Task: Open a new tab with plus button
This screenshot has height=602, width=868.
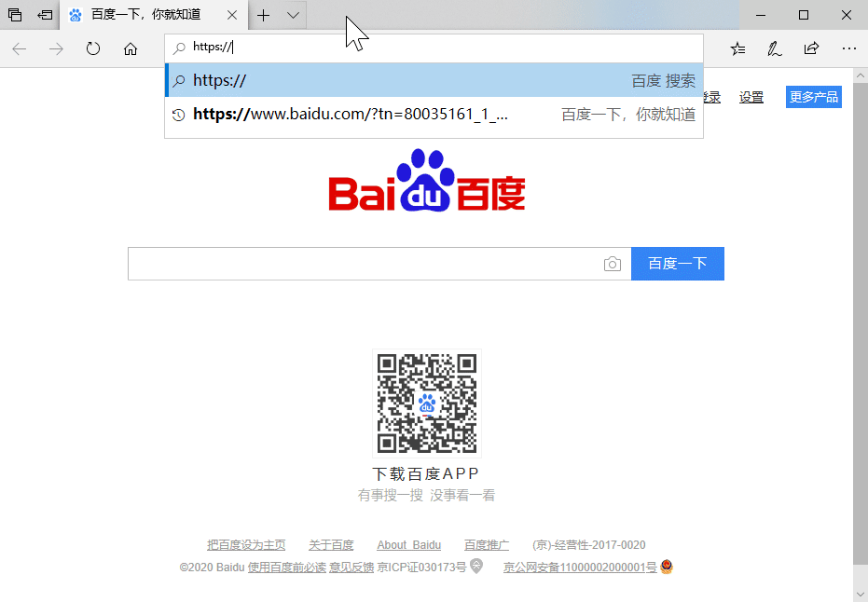Action: pos(264,15)
